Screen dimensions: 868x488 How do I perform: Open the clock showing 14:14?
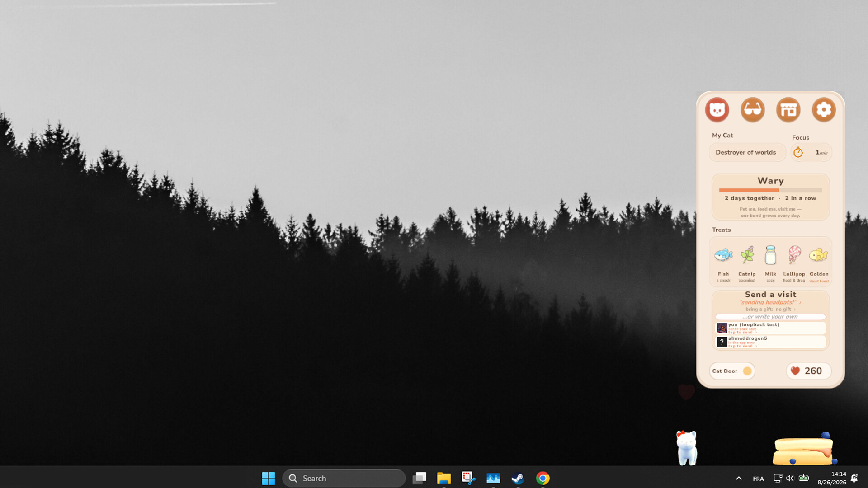831,478
